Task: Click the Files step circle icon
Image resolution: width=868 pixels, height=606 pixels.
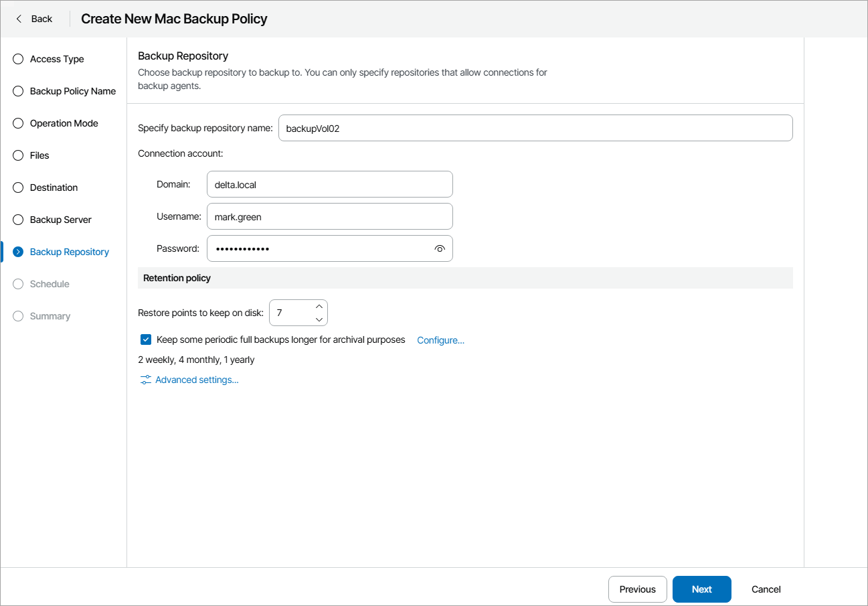Action: tap(18, 155)
